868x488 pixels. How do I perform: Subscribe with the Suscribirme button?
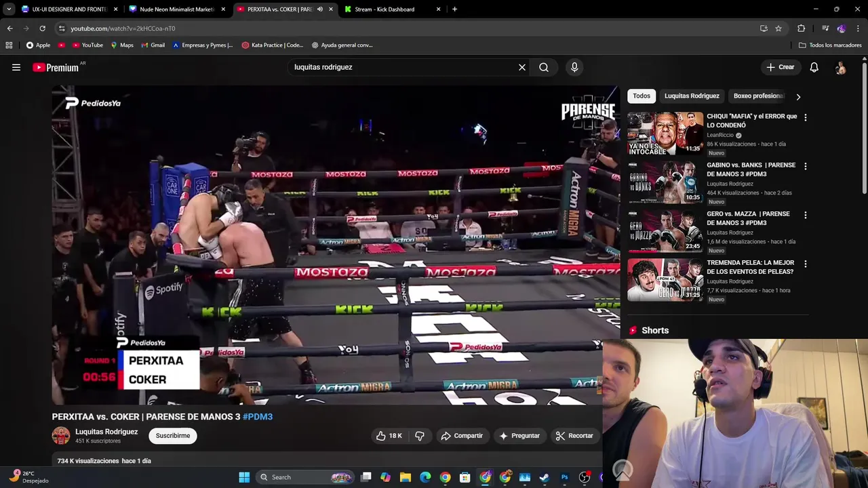173,436
